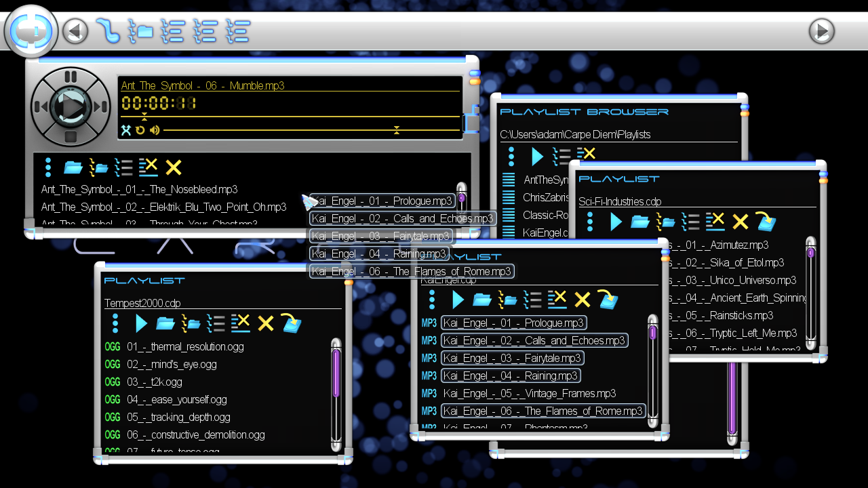868x488 pixels.
Task: Click the round main menu orb
Action: tap(31, 31)
